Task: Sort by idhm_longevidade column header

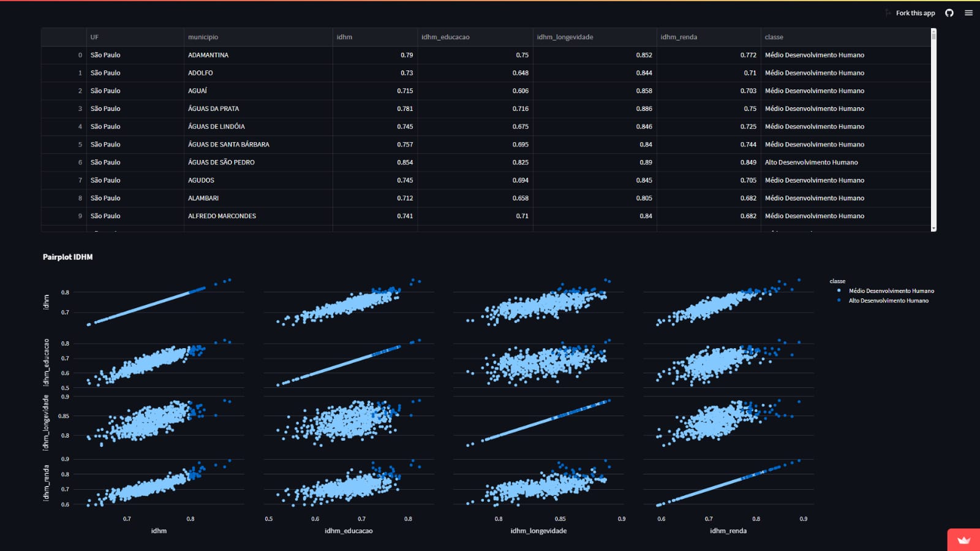Action: [x=594, y=37]
